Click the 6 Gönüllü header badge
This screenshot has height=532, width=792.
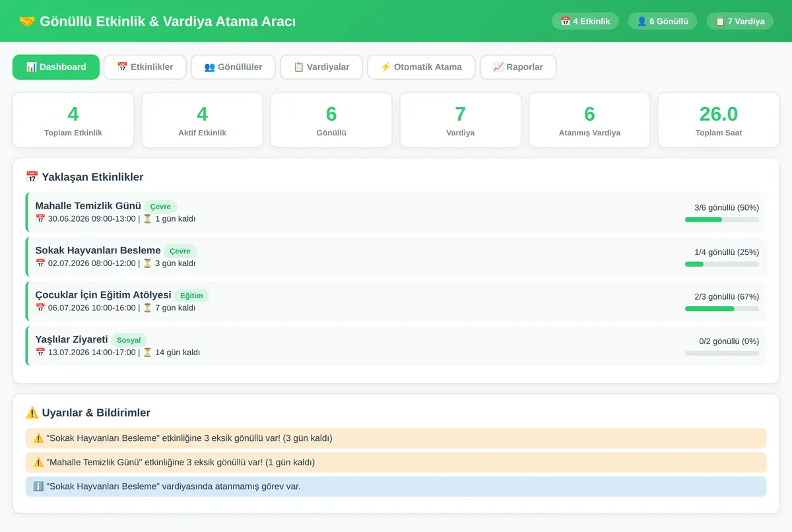[x=662, y=21]
